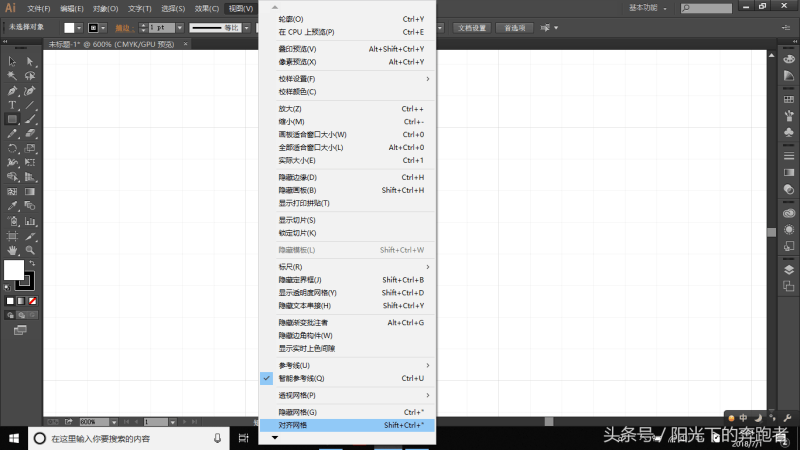This screenshot has width=800, height=450.
Task: Choose 画板适合窗口大小(W) menu item
Action: point(347,135)
